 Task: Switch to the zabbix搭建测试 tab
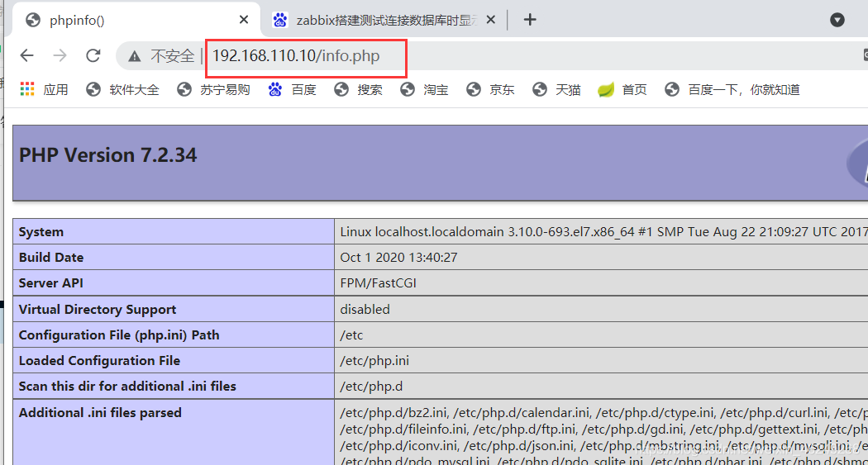pos(383,20)
